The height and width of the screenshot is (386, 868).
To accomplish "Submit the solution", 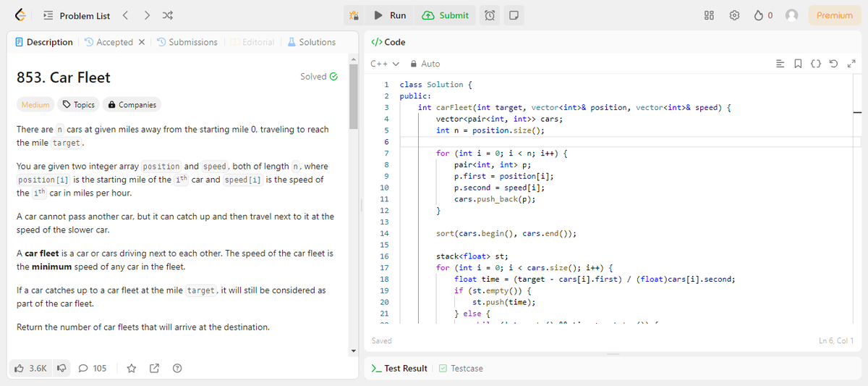I will pos(446,15).
